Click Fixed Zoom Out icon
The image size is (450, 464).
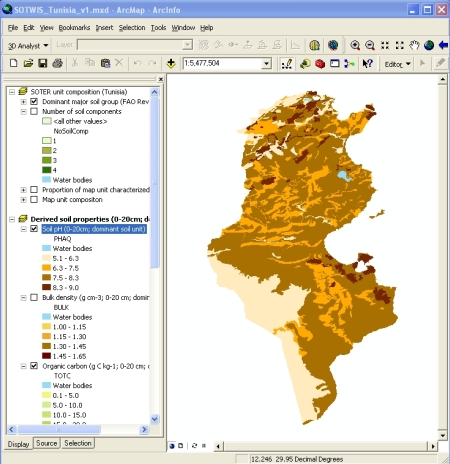[400, 45]
